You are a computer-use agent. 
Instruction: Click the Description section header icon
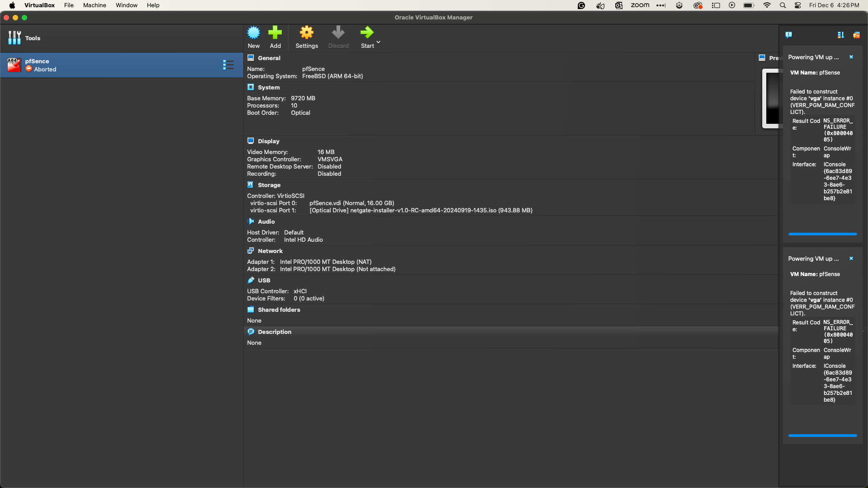(250, 332)
